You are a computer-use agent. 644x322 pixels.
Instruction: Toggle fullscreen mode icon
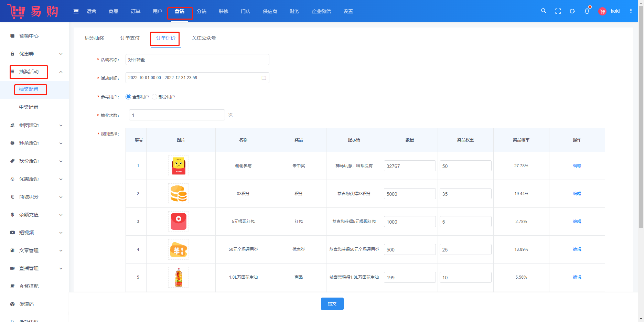558,11
